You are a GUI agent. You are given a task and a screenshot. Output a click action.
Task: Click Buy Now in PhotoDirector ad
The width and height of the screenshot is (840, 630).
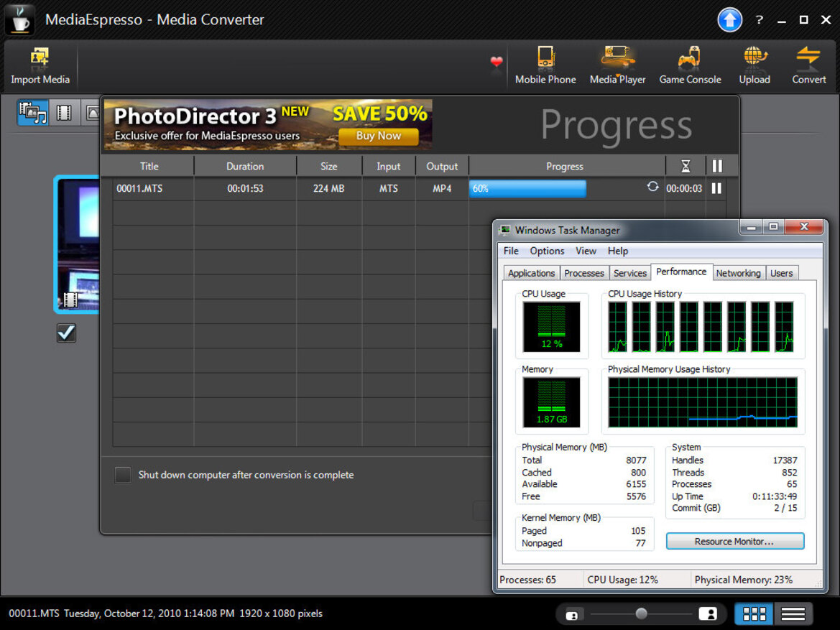[x=379, y=136]
